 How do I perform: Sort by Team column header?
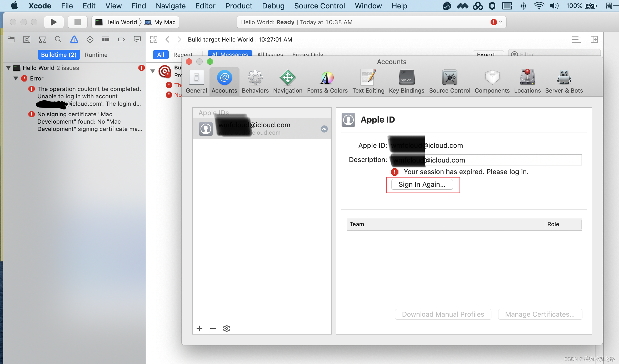click(446, 224)
